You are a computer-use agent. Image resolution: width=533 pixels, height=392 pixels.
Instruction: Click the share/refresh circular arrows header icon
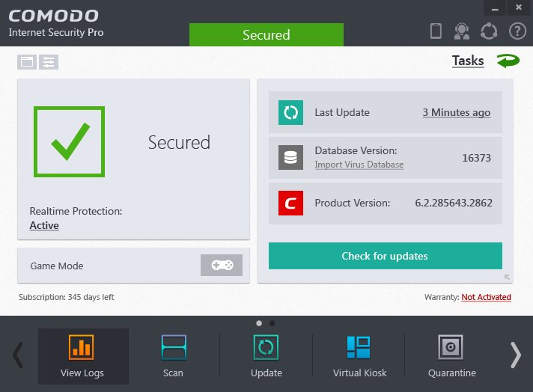click(489, 31)
